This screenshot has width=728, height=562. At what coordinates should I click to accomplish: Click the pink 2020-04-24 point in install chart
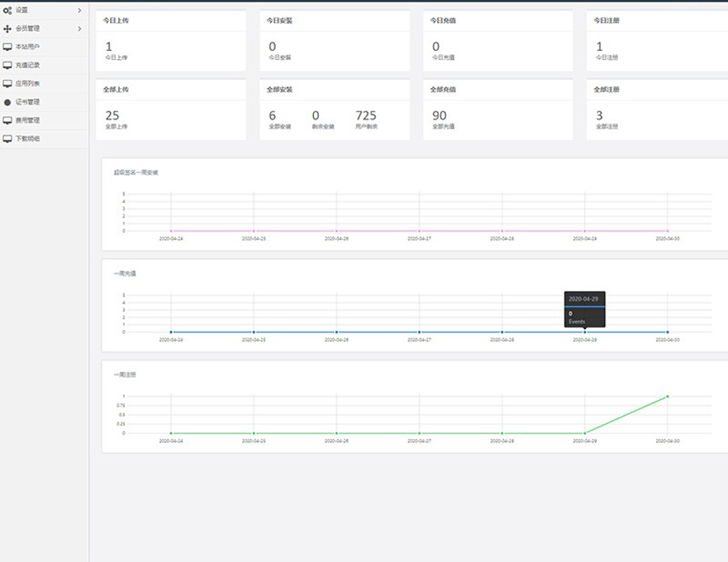click(x=171, y=230)
